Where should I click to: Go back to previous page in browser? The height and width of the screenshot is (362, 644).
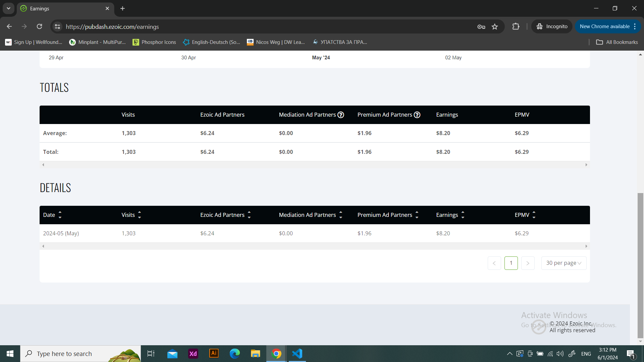pos(9,26)
